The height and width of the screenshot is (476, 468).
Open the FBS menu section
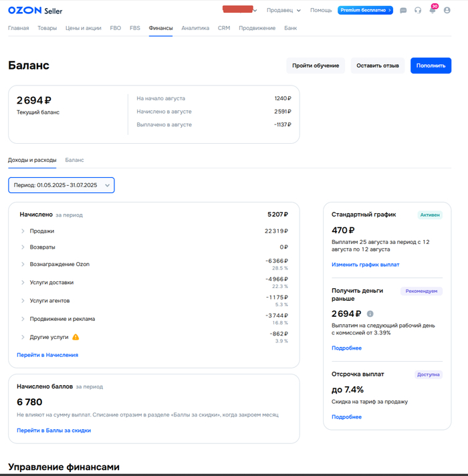coord(135,28)
